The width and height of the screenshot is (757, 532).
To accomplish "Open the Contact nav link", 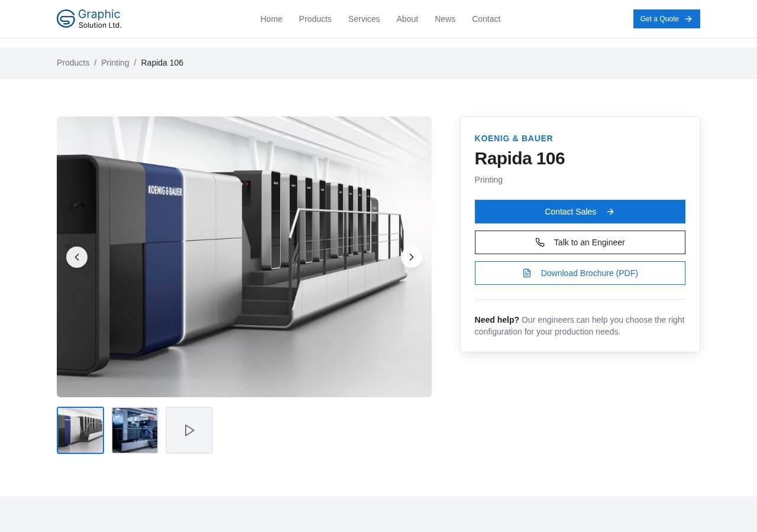I will [486, 19].
